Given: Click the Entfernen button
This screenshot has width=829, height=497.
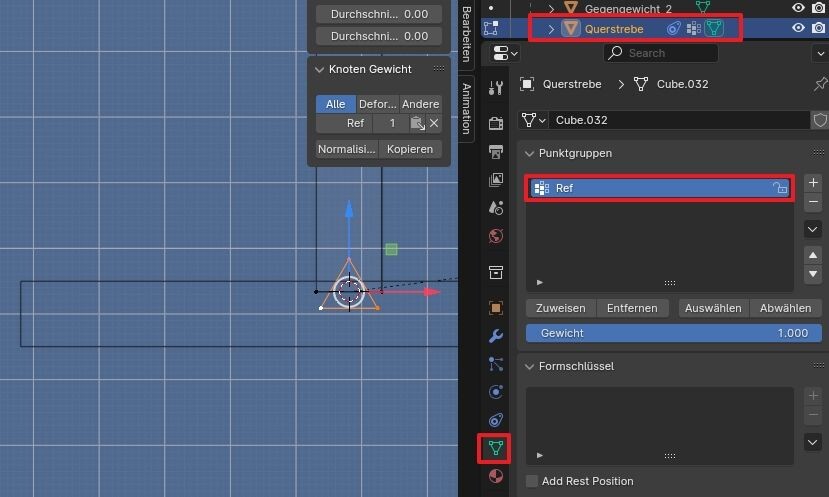Looking at the screenshot, I should click(x=632, y=308).
